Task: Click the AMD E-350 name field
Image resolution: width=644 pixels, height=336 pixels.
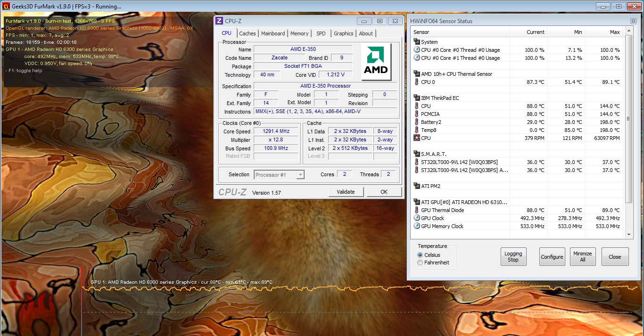Action: 303,49
